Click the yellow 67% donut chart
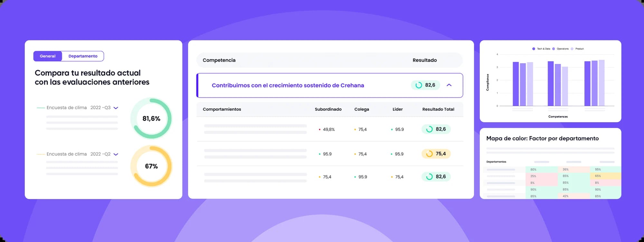Viewport: 644px width, 242px height. point(151,166)
